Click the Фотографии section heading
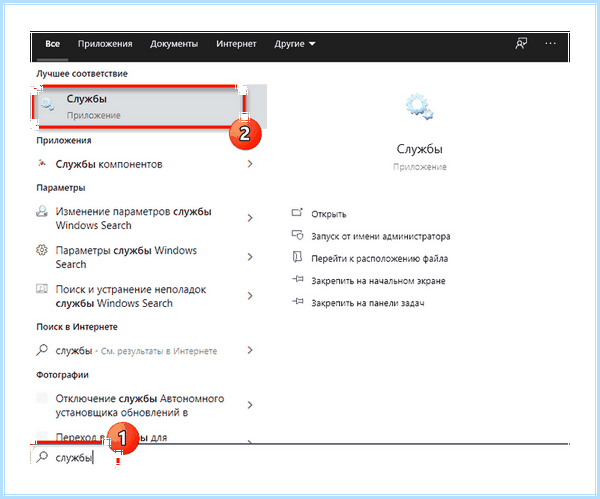This screenshot has width=600, height=499. 62,375
